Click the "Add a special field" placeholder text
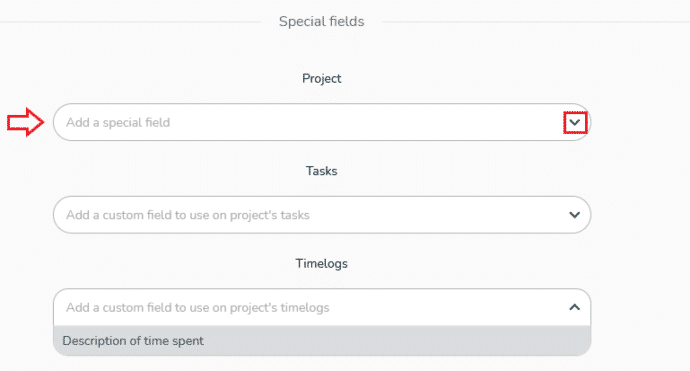The width and height of the screenshot is (690, 371). pyautogui.click(x=118, y=122)
